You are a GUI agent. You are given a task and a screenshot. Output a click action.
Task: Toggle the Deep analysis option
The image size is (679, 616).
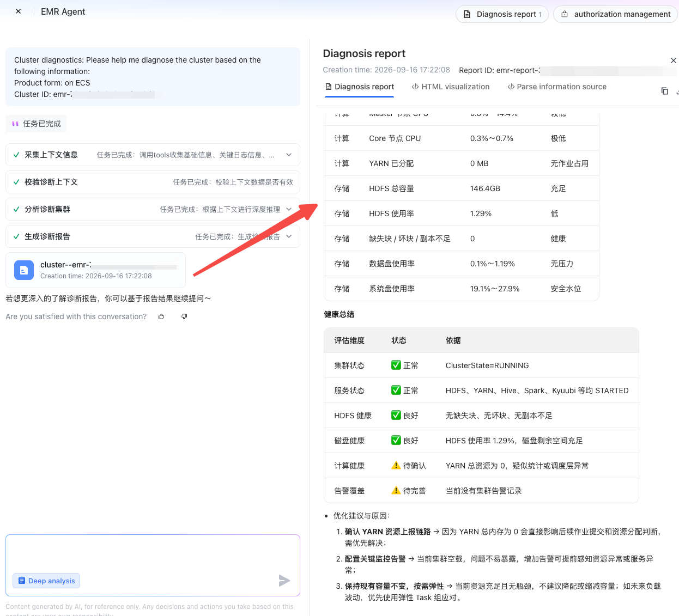tap(46, 581)
